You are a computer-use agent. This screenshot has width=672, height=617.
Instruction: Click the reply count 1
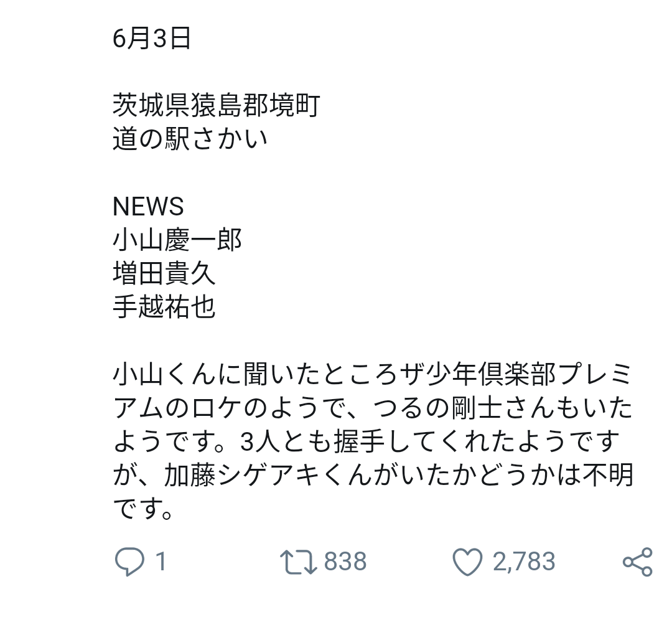[x=161, y=562]
